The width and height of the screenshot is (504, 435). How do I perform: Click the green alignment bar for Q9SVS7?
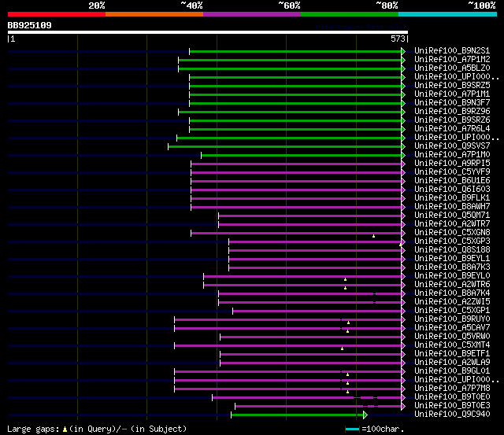tap(285, 147)
